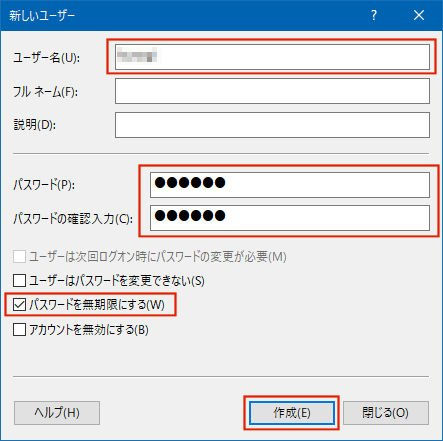Create the user with 作成(E) button
The image size is (443, 441).
tap(292, 413)
